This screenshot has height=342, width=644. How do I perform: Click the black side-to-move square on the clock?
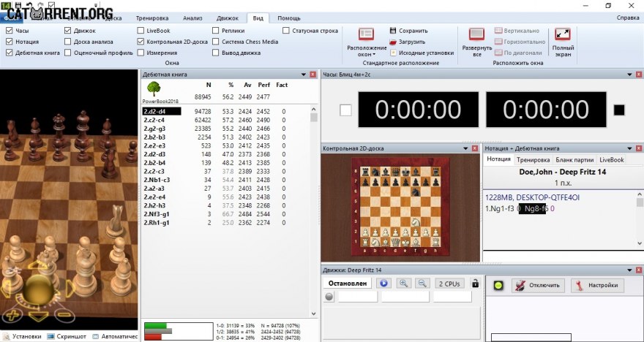coord(619,110)
